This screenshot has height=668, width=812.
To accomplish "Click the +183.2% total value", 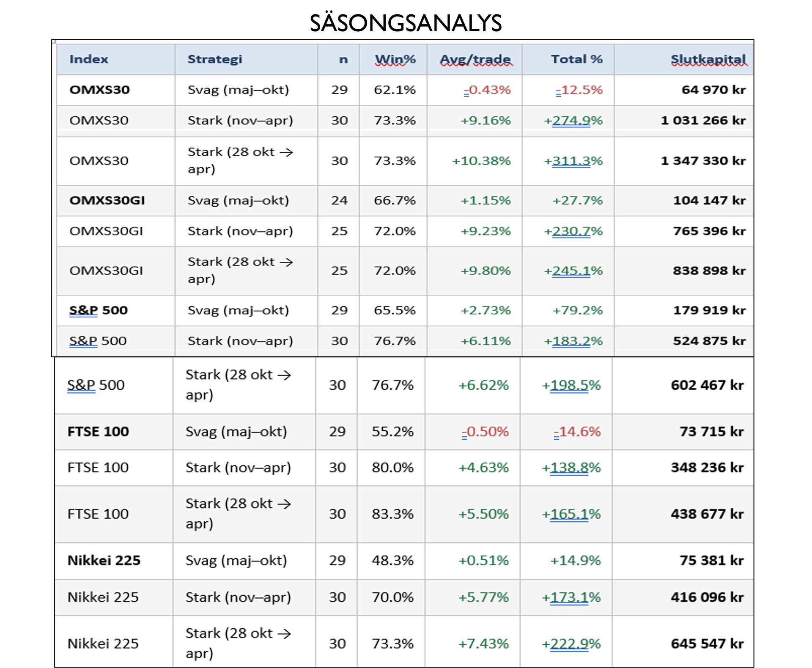I will point(573,341).
